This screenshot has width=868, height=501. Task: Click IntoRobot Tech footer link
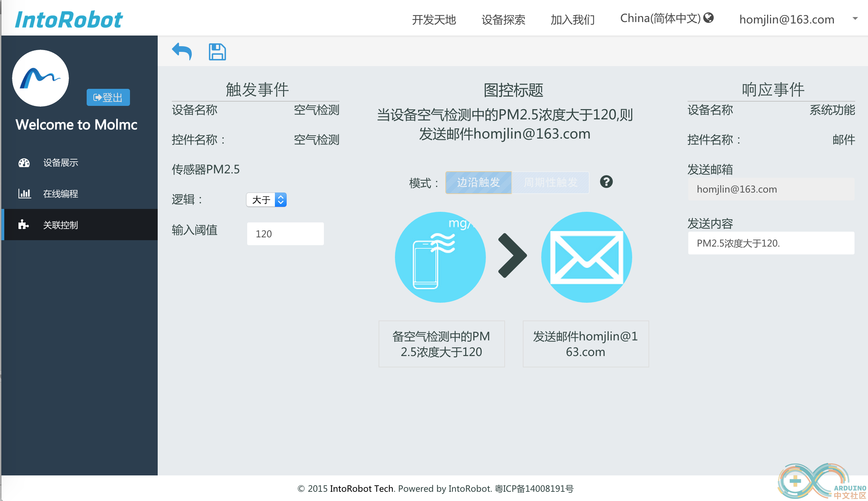(362, 489)
